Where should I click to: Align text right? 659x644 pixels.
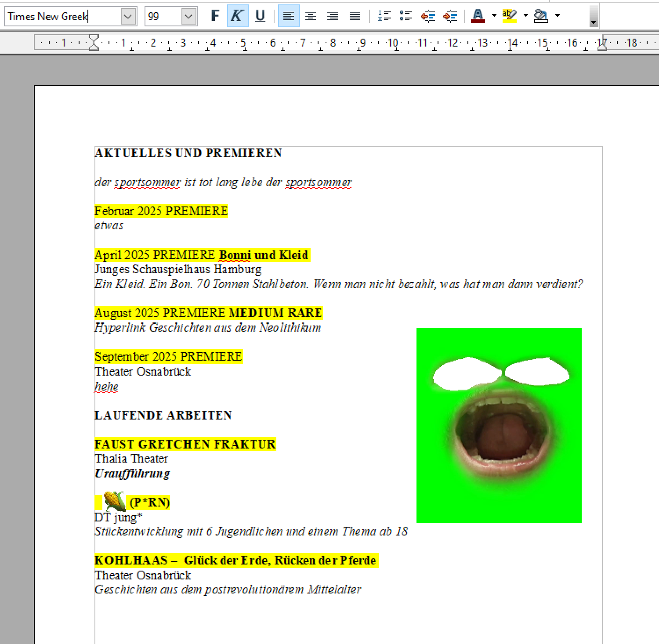(x=333, y=16)
